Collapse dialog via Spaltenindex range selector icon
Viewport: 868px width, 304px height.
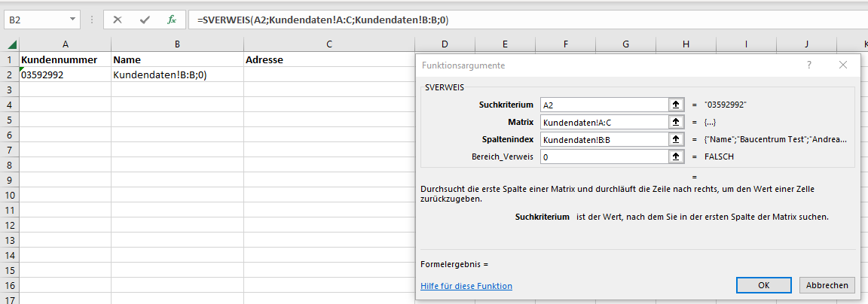(675, 139)
